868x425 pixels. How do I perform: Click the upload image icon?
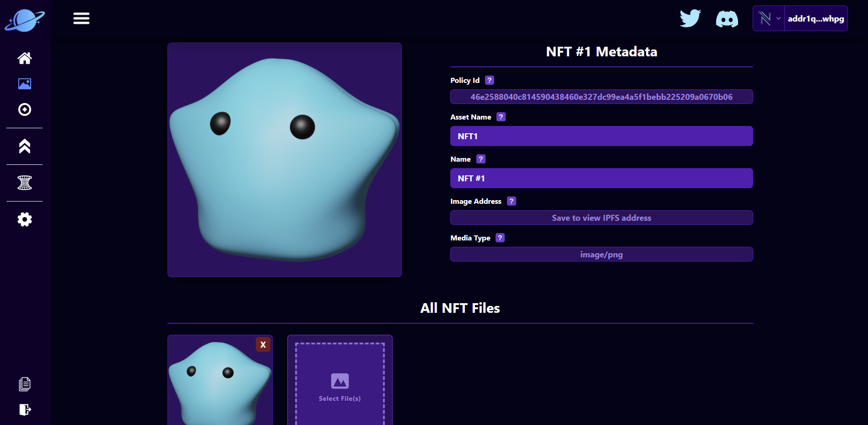pos(340,381)
